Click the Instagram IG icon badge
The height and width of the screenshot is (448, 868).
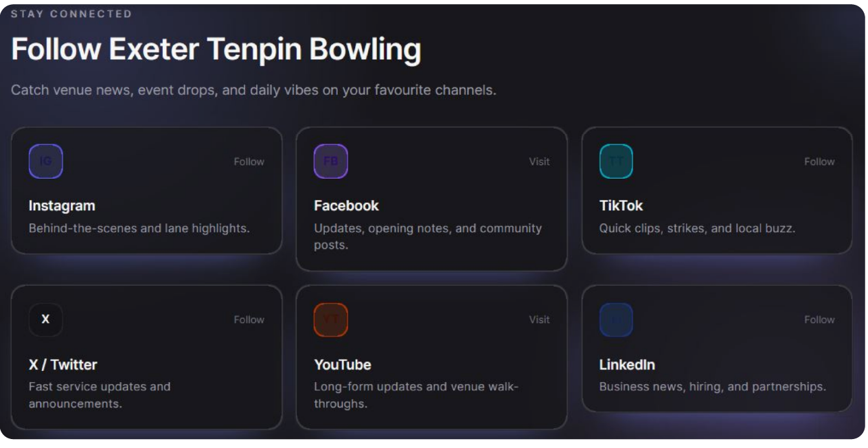pyautogui.click(x=45, y=161)
